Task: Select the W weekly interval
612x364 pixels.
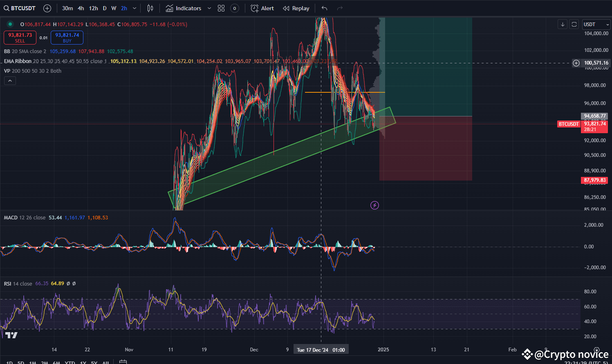Action: 114,8
